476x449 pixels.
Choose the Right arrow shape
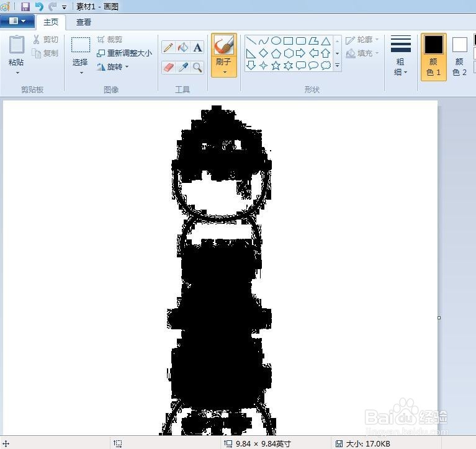(x=300, y=53)
